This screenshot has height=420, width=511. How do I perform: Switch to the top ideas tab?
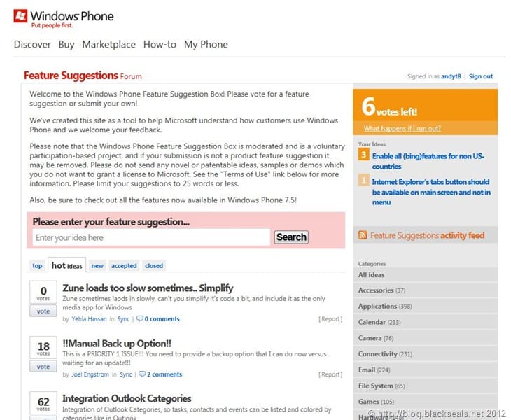[x=37, y=266]
